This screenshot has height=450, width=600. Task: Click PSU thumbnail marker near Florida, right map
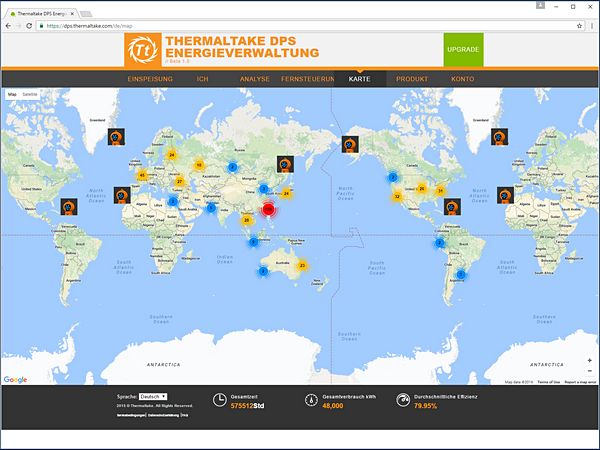click(x=452, y=207)
